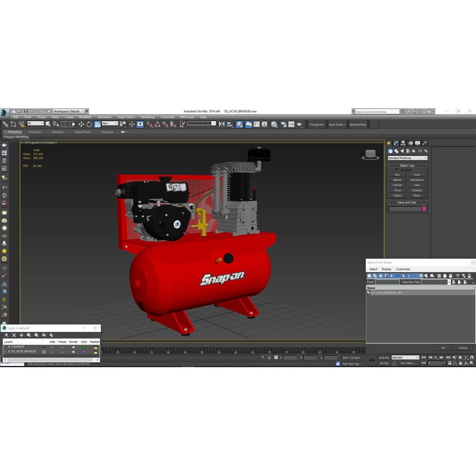The height and width of the screenshot is (476, 476).
Task: Expand the SO_ACSH_BRA9G3B layer row
Action: click(5, 352)
